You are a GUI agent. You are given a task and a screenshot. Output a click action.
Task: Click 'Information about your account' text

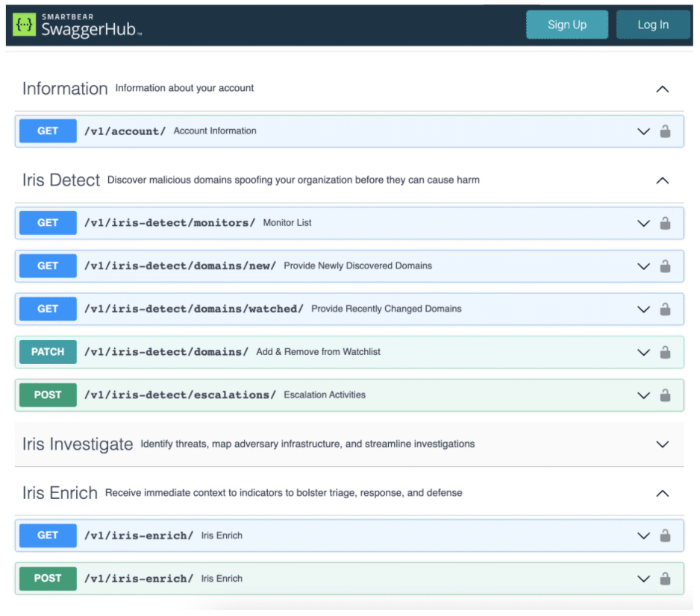184,88
